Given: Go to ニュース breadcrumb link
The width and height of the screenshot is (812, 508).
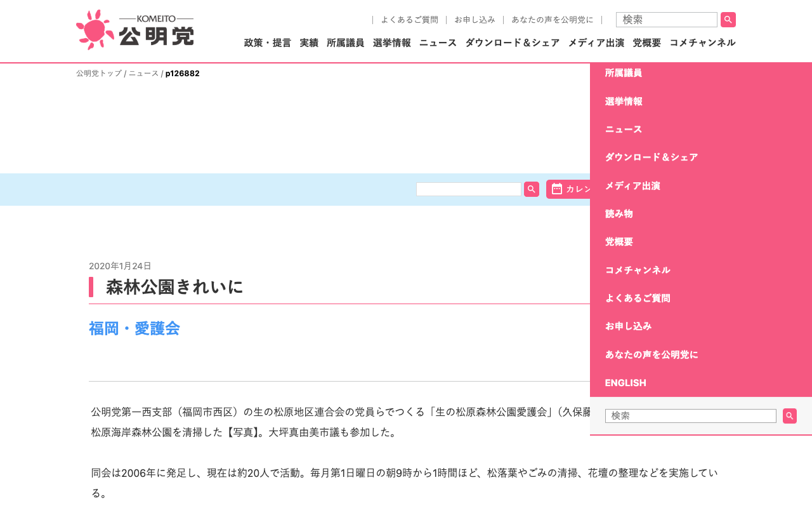Looking at the screenshot, I should (144, 74).
